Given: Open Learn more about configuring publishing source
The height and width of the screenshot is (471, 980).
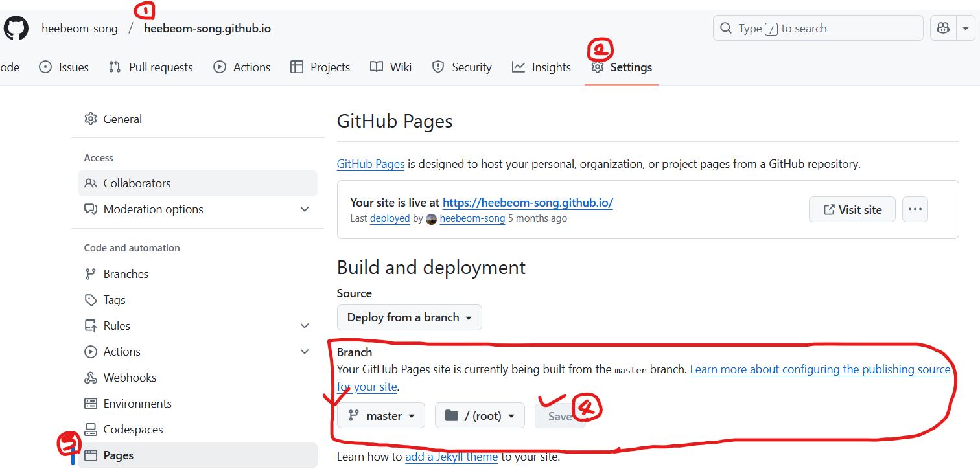Looking at the screenshot, I should point(820,369).
